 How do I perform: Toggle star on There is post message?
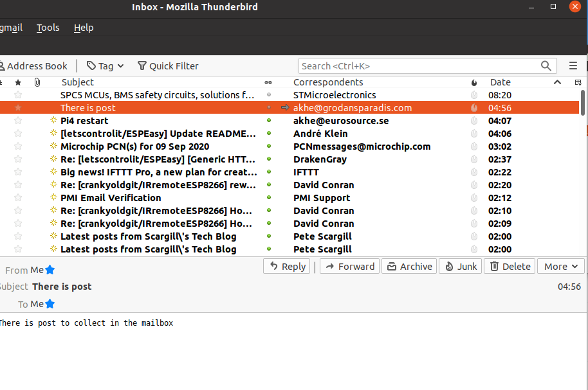(x=18, y=108)
